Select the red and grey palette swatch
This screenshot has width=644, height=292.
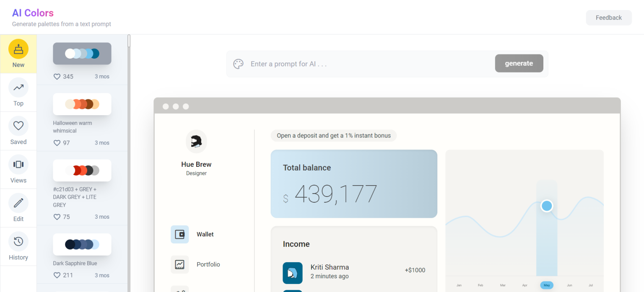pos(82,171)
